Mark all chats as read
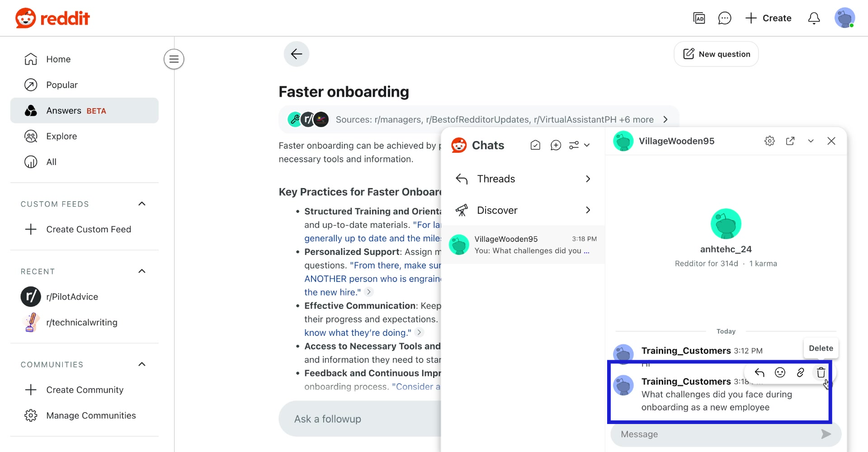868x452 pixels. pos(535,145)
